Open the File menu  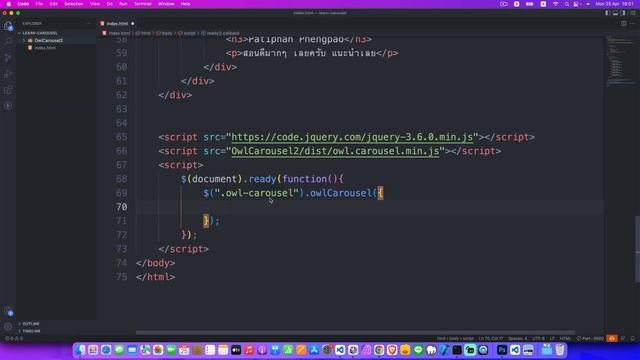click(39, 4)
